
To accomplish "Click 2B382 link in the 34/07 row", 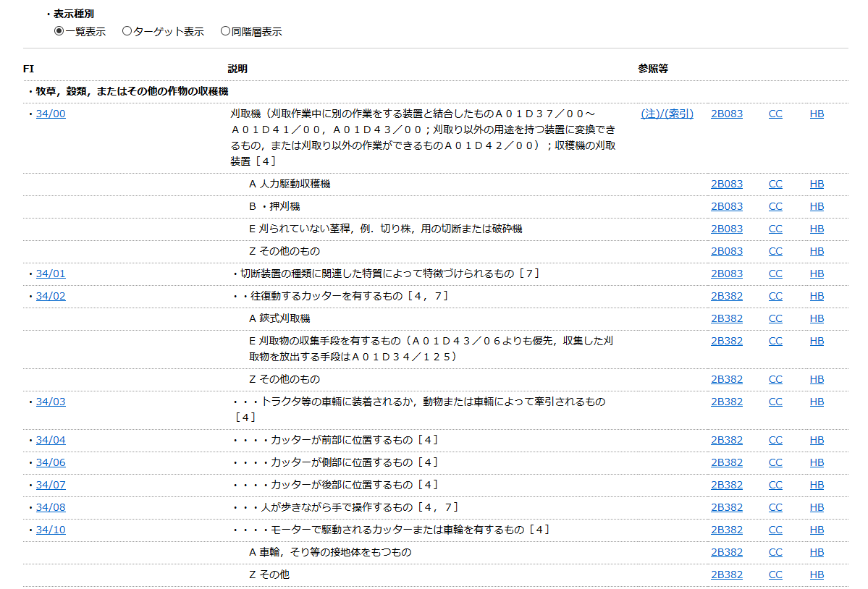I will click(727, 485).
